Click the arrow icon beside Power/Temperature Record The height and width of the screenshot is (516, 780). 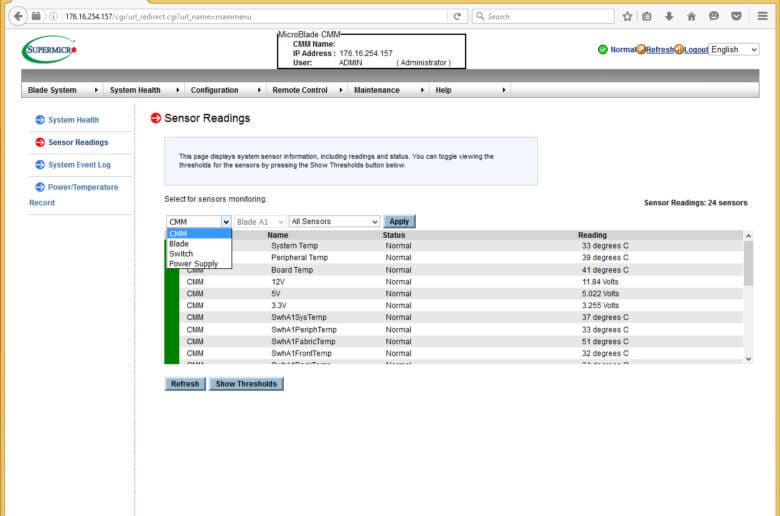point(40,187)
